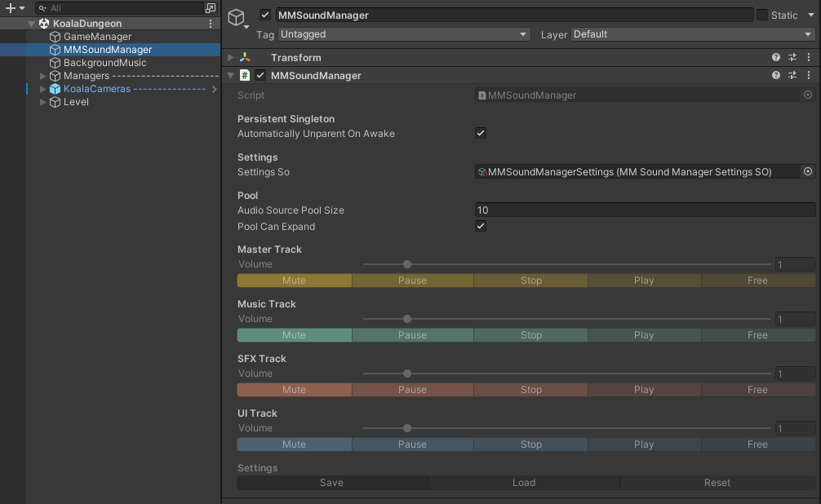The width and height of the screenshot is (821, 504).
Task: Pause the Music Track
Action: [412, 335]
